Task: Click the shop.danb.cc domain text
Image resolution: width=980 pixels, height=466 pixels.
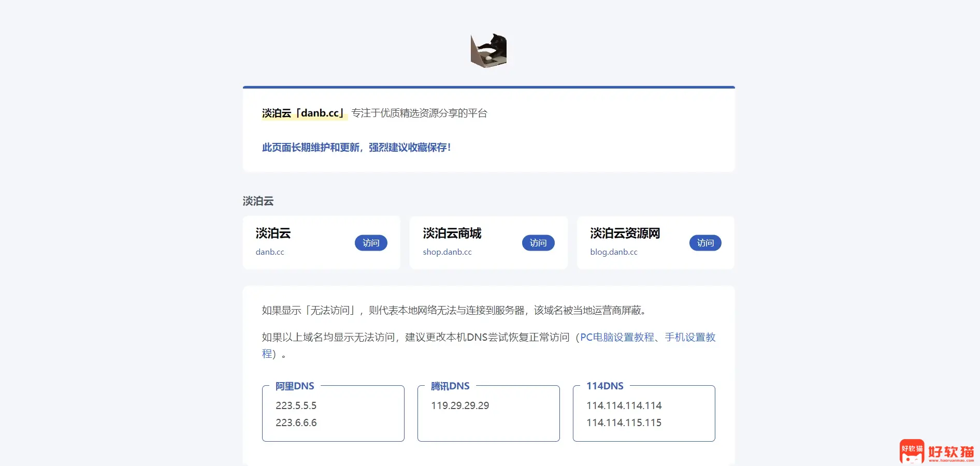Action: pos(447,252)
